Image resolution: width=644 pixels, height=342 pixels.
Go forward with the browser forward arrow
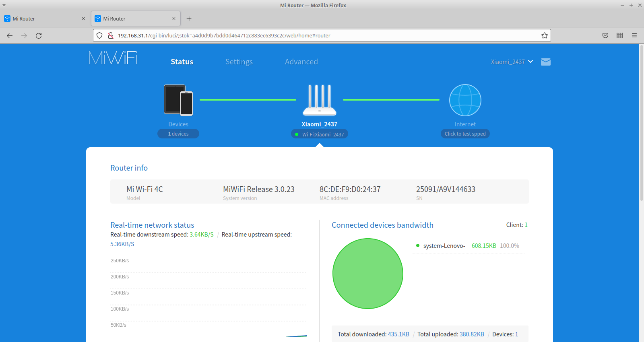(24, 35)
